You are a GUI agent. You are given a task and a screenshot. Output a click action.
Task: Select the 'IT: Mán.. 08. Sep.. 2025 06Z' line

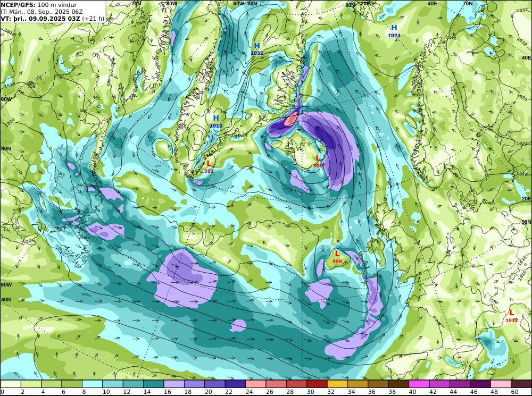[x=41, y=12]
